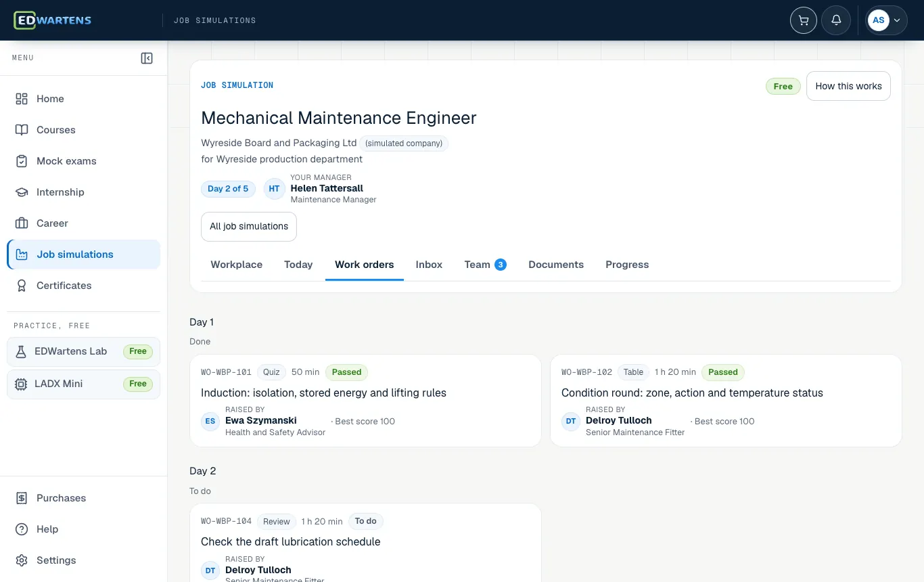
Task: View the Progress tab
Action: (627, 265)
